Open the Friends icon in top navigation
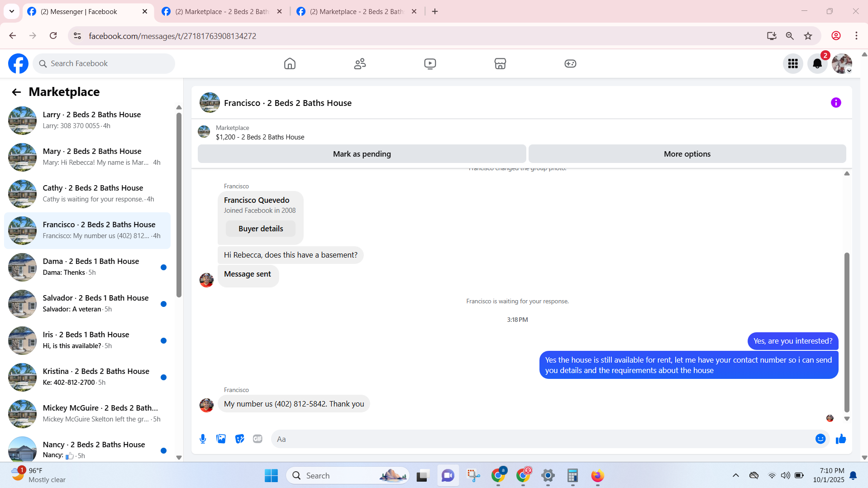The width and height of the screenshot is (868, 488). click(360, 64)
